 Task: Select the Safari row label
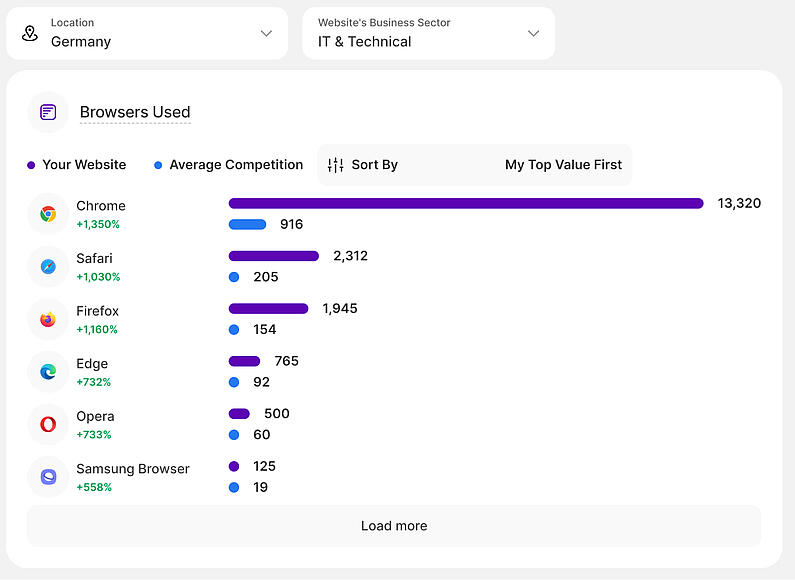point(94,259)
